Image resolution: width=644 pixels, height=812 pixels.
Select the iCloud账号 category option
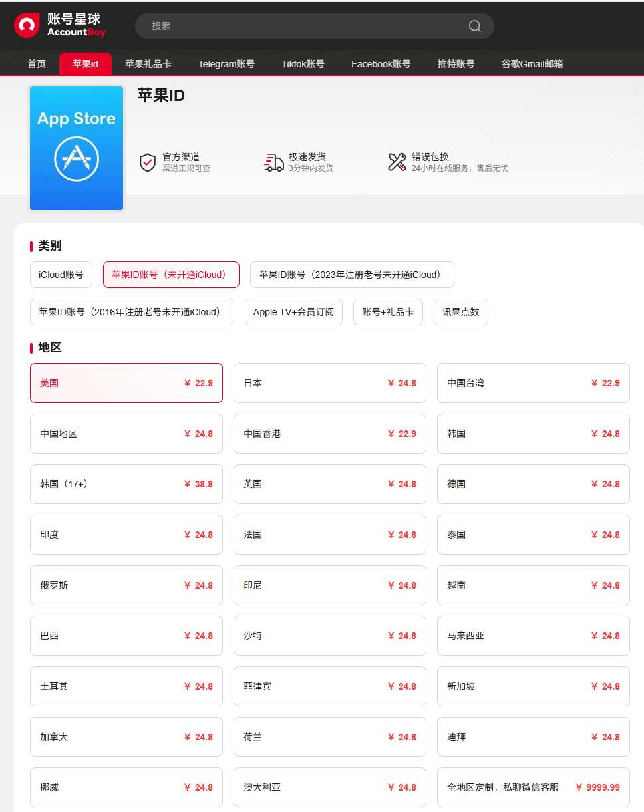(61, 275)
